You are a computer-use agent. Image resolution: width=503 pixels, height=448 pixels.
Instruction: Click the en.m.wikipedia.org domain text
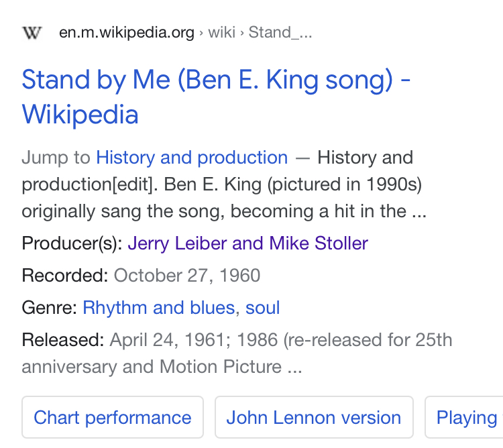coord(126,32)
